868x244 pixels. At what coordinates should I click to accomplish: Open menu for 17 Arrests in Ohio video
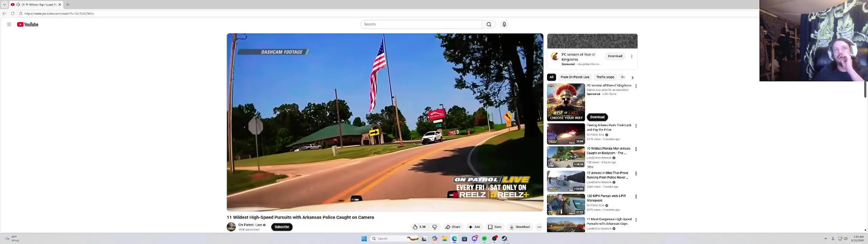click(636, 174)
